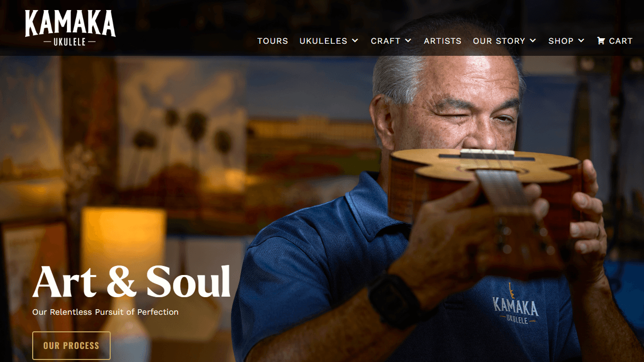Open the Craft menu label
The width and height of the screenshot is (644, 362).
(x=385, y=41)
